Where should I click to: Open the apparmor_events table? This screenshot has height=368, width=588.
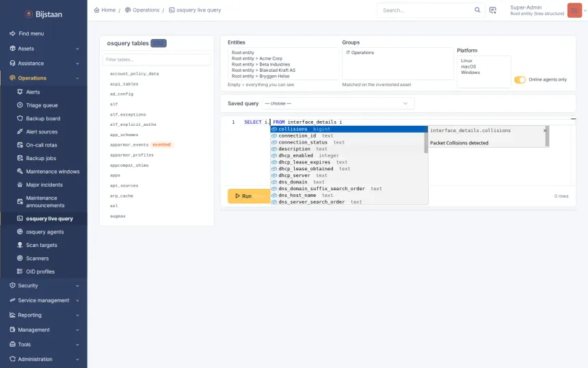click(x=129, y=144)
